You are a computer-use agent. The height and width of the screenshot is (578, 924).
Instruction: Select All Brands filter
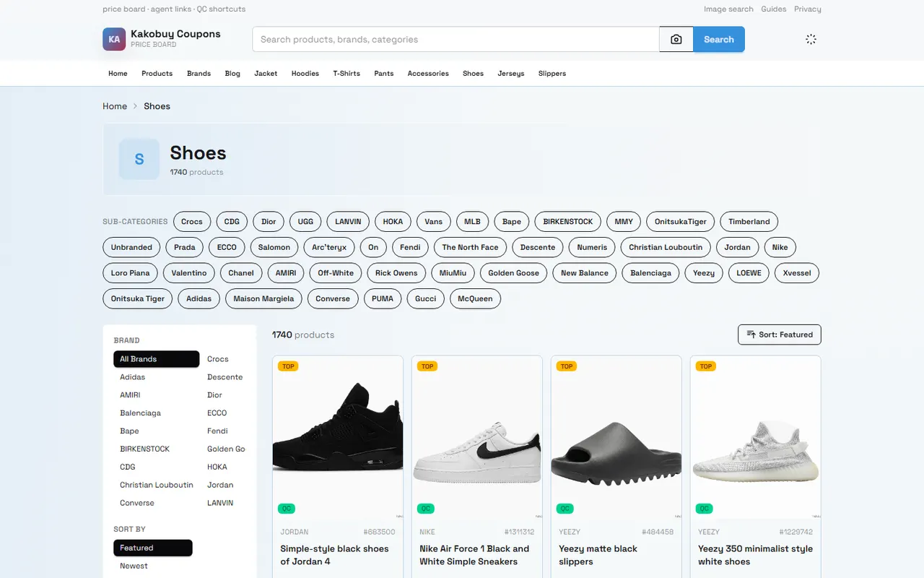coord(156,359)
